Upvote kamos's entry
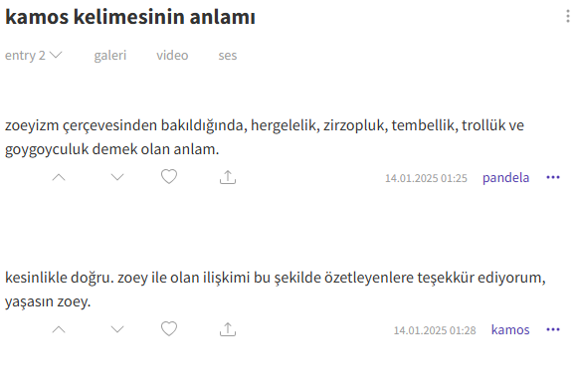Screen dimensions: 578x392 [59, 329]
